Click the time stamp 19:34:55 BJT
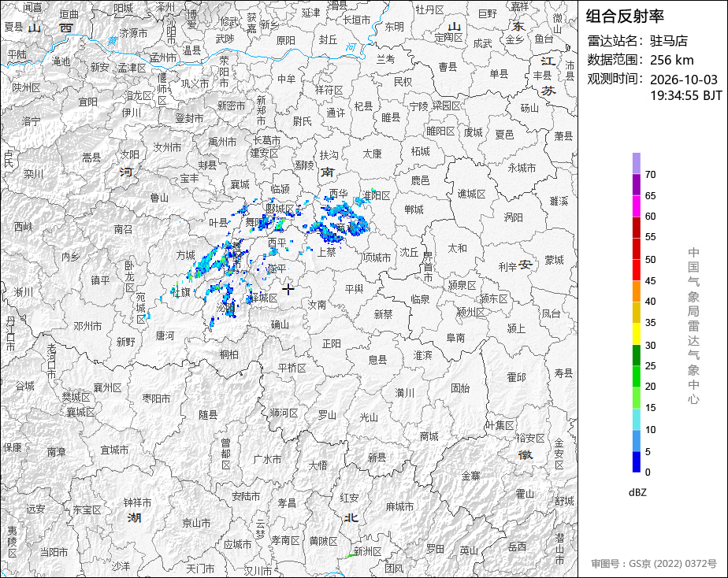This screenshot has width=728, height=578. [x=685, y=95]
